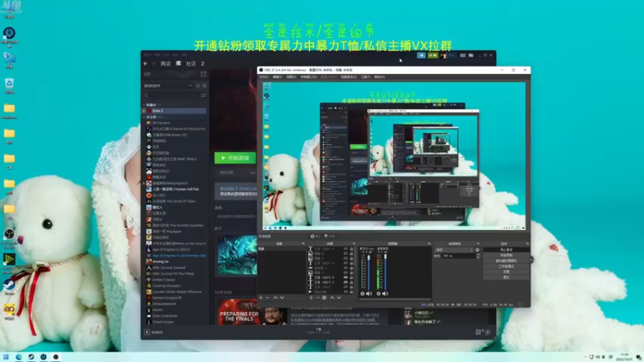Open OBS 工具 menu
This screenshot has width=644, height=362.
tap(365, 76)
